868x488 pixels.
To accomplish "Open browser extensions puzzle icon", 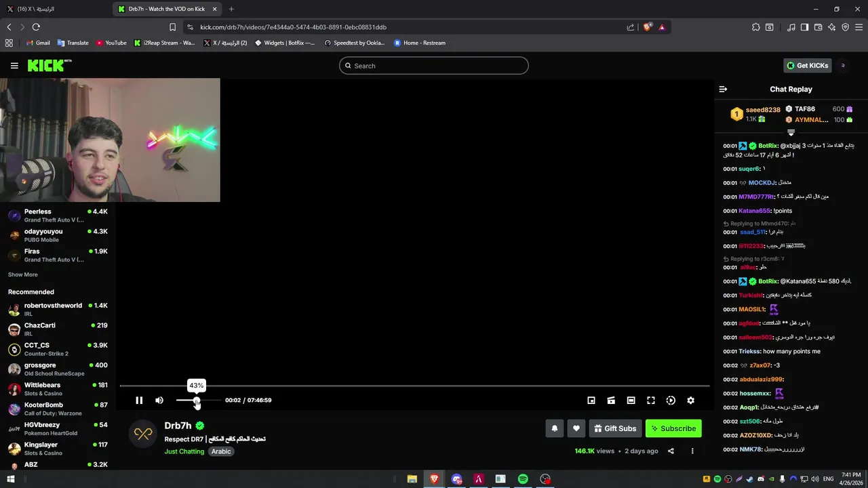I will 756,27.
